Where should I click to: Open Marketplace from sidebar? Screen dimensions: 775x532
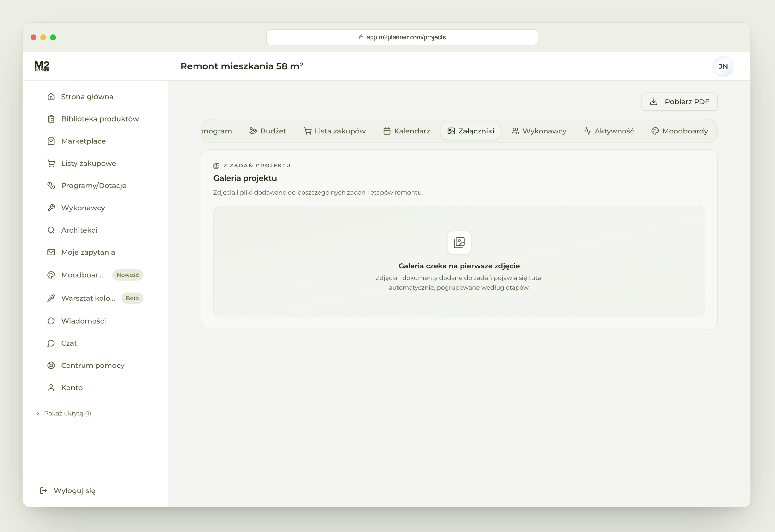tap(95, 141)
